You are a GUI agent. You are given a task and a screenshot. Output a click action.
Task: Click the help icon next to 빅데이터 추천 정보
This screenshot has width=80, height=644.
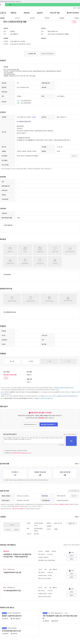14,608
